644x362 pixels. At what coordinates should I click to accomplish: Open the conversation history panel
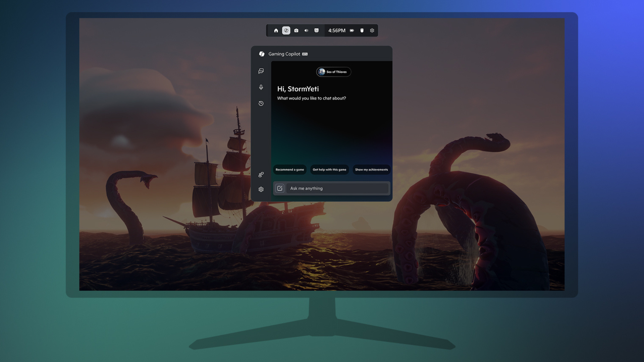tap(261, 103)
